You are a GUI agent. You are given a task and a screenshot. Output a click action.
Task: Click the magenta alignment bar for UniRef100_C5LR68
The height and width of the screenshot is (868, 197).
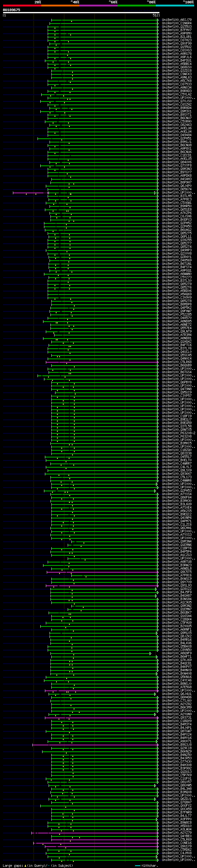pos(102,362)
